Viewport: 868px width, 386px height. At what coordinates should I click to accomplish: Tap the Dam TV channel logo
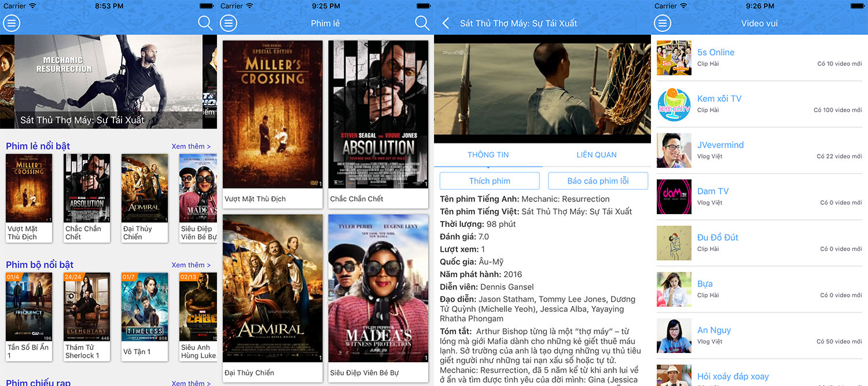(x=674, y=197)
